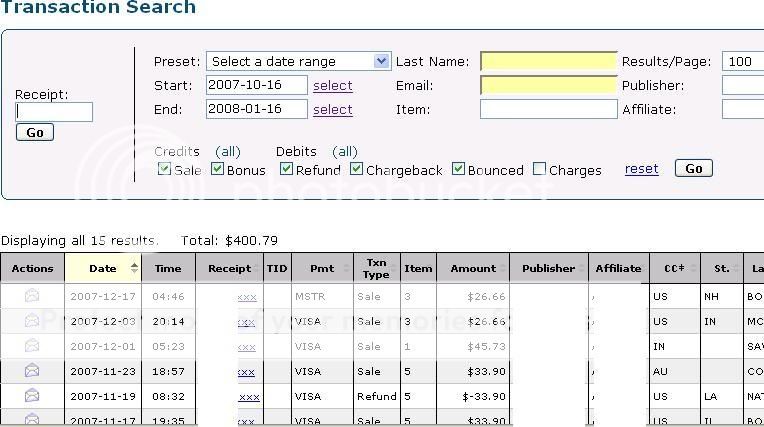The height and width of the screenshot is (427, 764).
Task: Click the Refund transaction type cell
Action: coord(377,396)
